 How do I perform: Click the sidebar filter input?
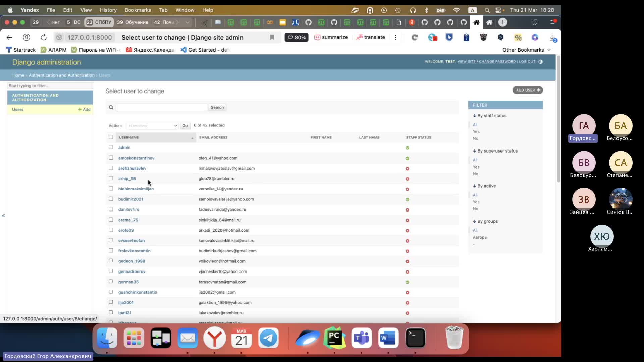50,86
